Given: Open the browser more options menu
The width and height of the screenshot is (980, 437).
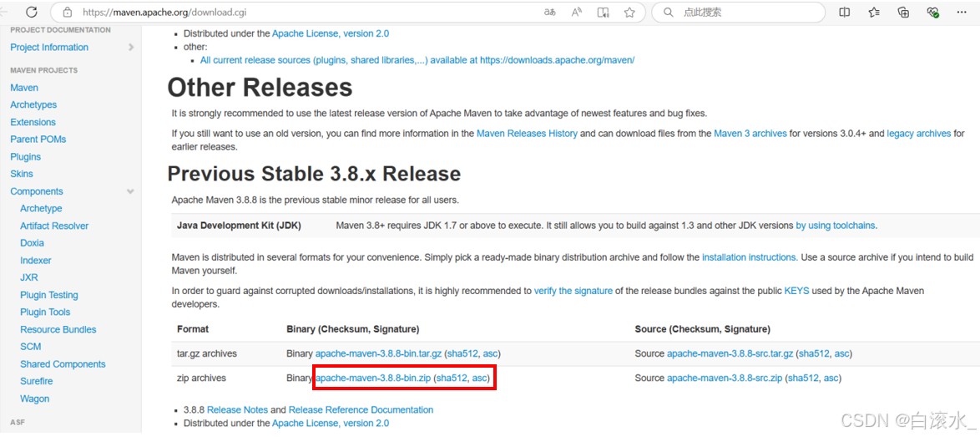Looking at the screenshot, I should pos(962,12).
